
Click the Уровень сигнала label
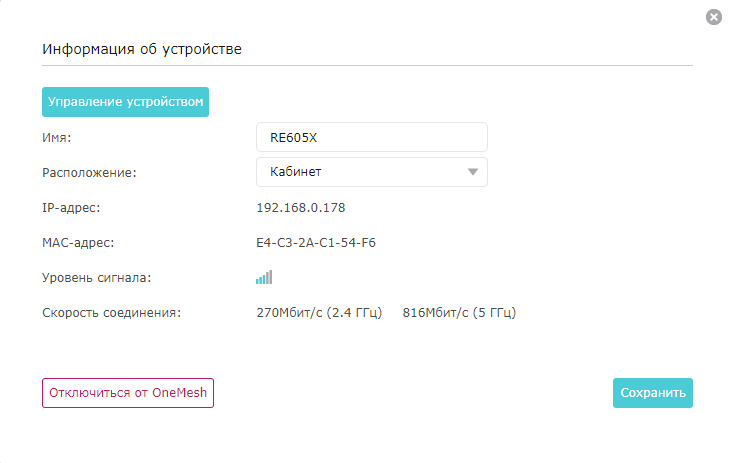tap(97, 278)
